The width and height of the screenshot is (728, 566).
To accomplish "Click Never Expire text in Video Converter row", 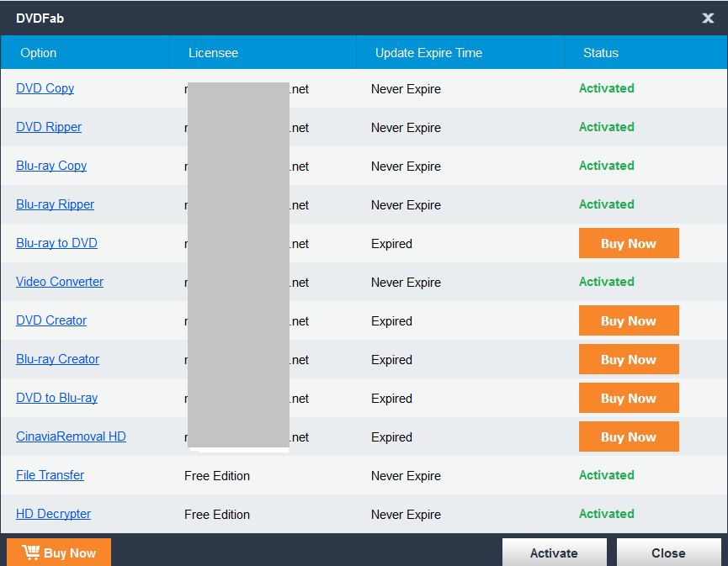I will (406, 283).
